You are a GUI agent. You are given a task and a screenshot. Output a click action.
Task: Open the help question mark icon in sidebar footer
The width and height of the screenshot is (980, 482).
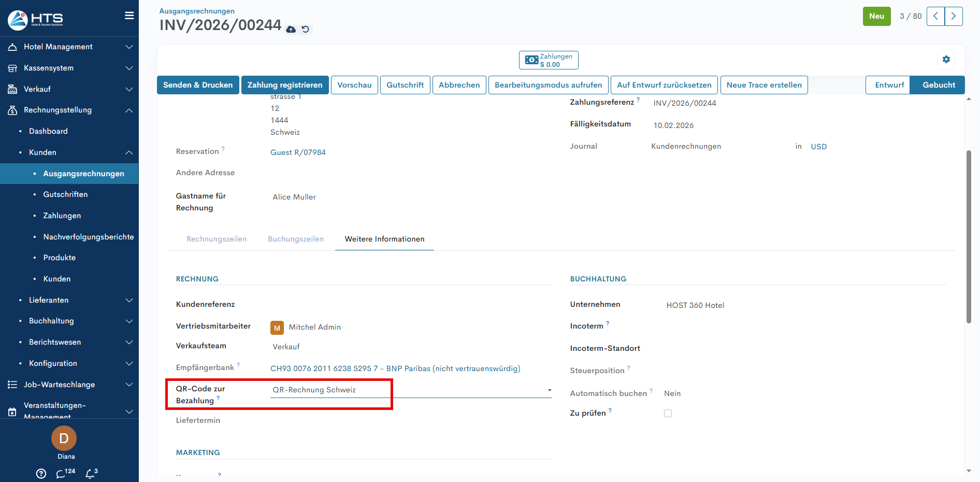41,474
